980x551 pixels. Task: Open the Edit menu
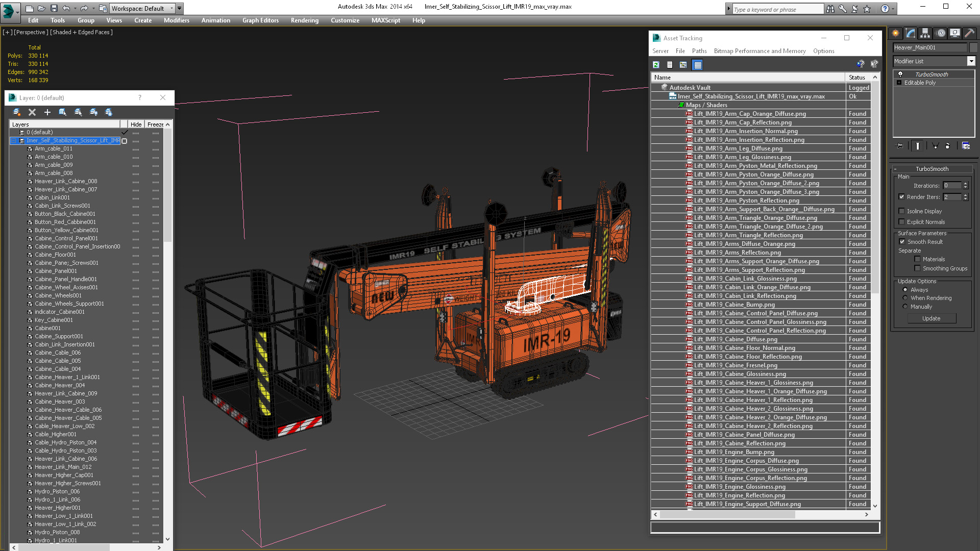33,20
